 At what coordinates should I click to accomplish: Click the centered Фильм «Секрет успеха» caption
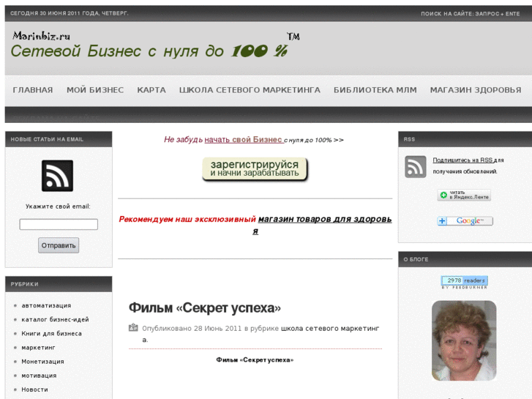[x=255, y=360]
